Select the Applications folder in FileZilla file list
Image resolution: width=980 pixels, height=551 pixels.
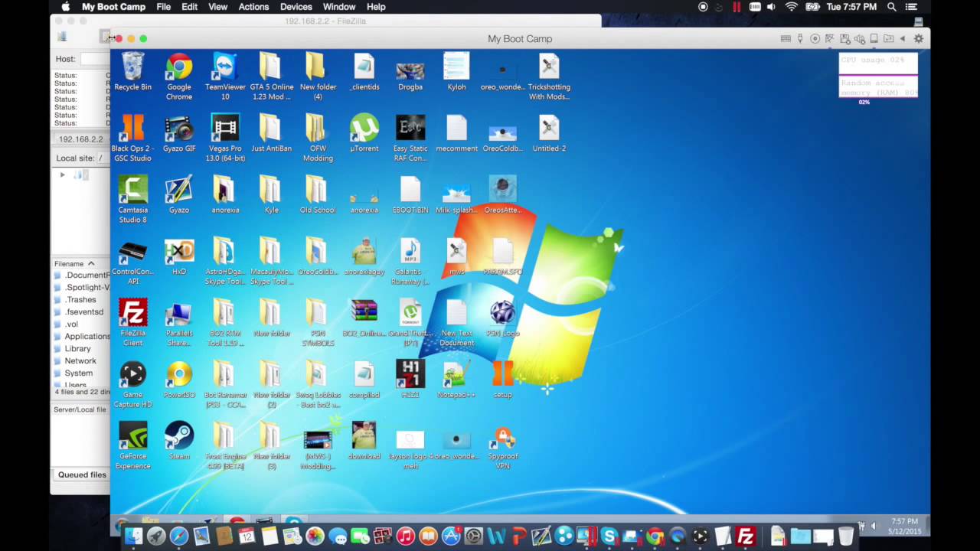pos(87,337)
